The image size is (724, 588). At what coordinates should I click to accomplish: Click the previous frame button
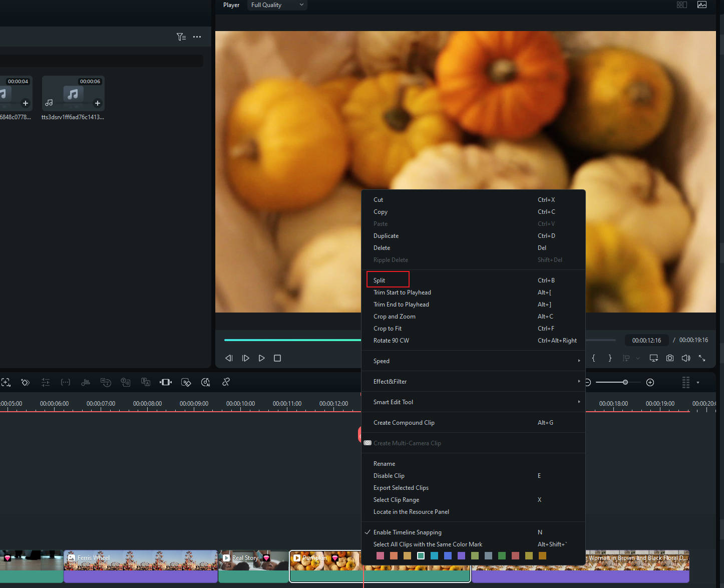coord(229,358)
